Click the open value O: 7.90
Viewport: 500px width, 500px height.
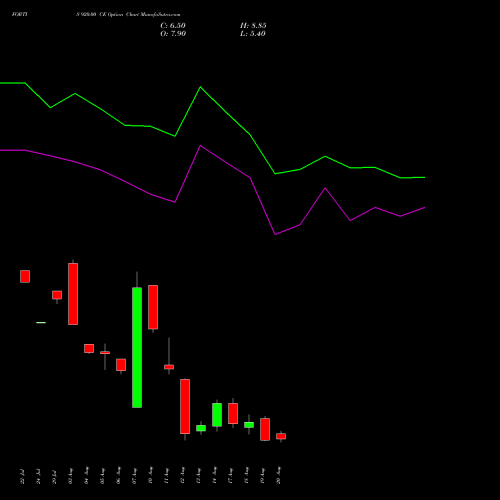point(173,34)
